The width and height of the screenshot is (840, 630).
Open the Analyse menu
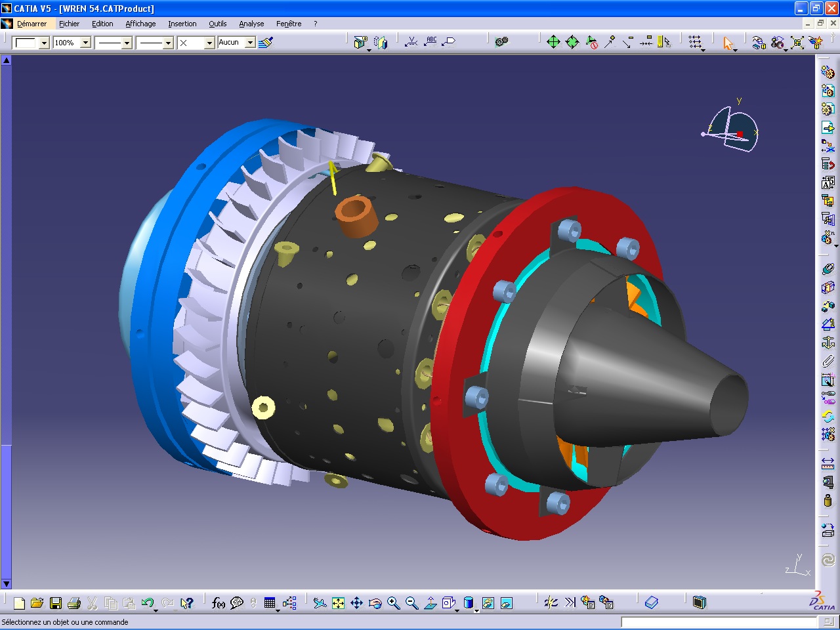251,24
